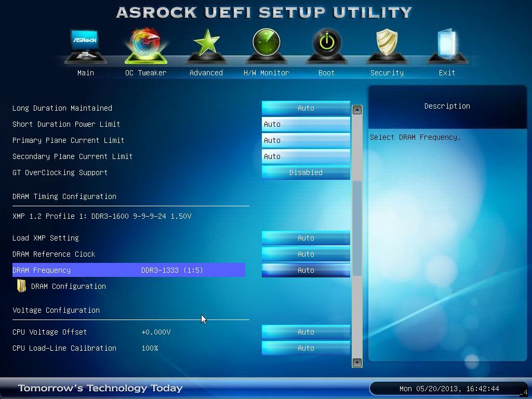Switch to the Main tab label
This screenshot has width=532, height=399.
coord(86,73)
